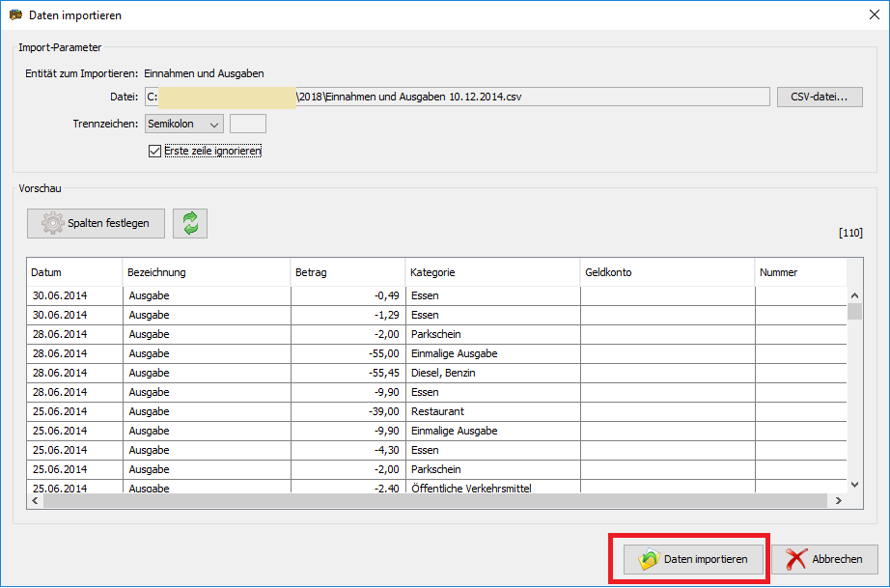Open the Spalten festlegen column settings
Image resolution: width=890 pixels, height=588 pixels.
[96, 223]
